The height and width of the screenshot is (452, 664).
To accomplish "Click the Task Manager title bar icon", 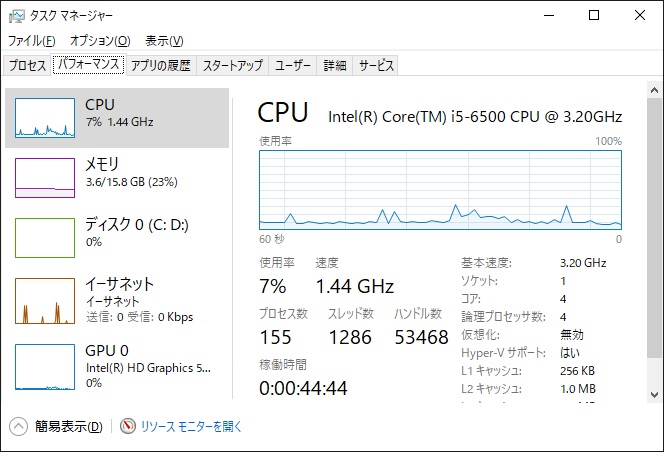I will [x=14, y=15].
